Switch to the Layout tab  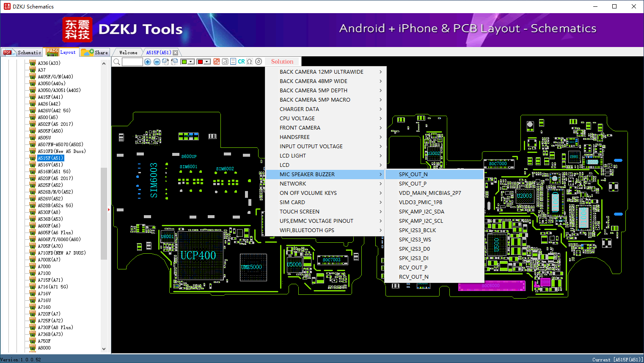pyautogui.click(x=61, y=52)
